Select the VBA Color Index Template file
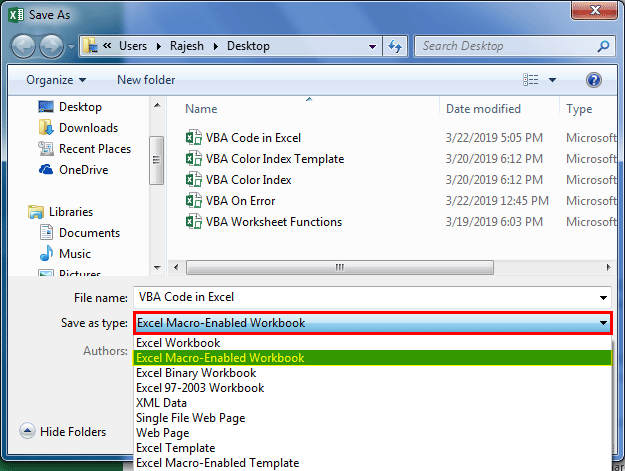 (275, 159)
